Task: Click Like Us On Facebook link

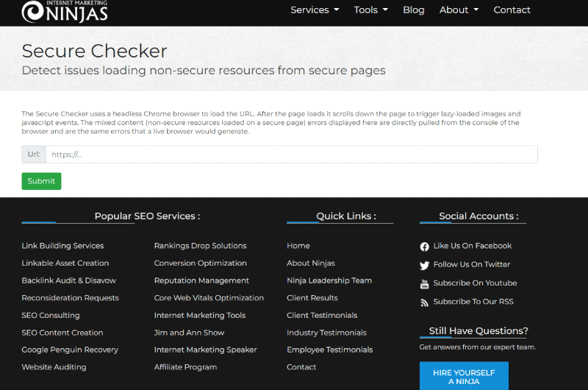Action: [x=473, y=246]
